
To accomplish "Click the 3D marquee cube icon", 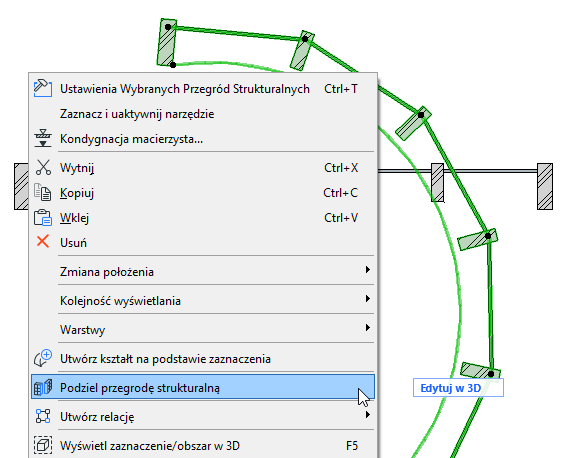I will (43, 445).
